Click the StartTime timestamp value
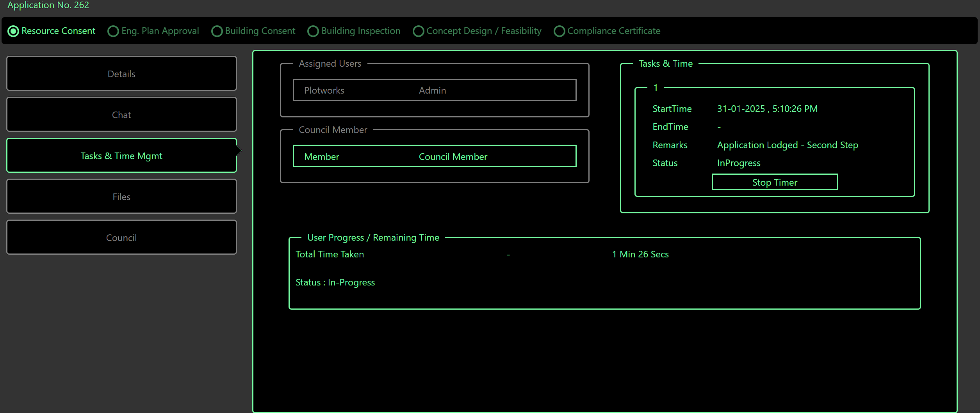980x413 pixels. point(767,108)
